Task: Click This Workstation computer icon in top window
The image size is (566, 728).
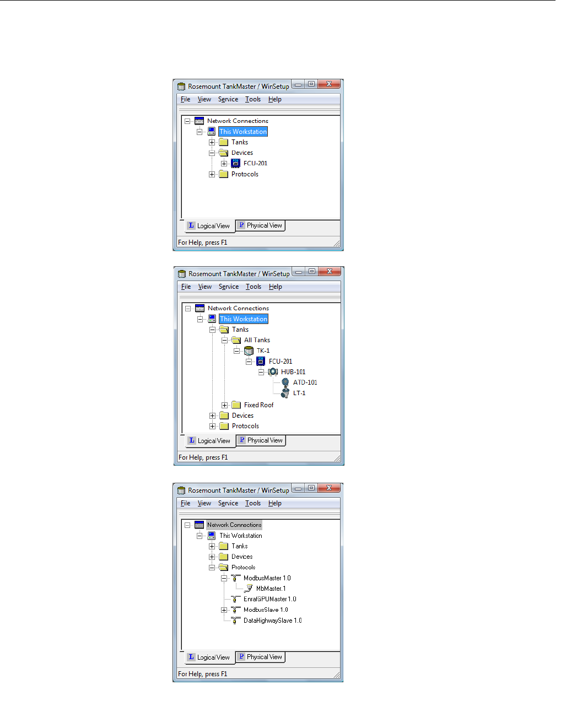Action: click(212, 132)
